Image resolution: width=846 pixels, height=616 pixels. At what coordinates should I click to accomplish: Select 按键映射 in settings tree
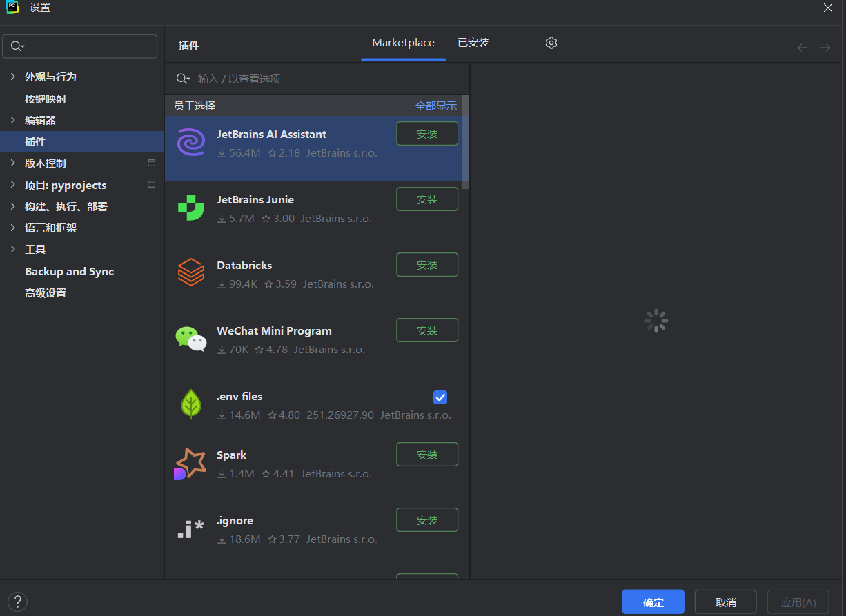(x=46, y=99)
